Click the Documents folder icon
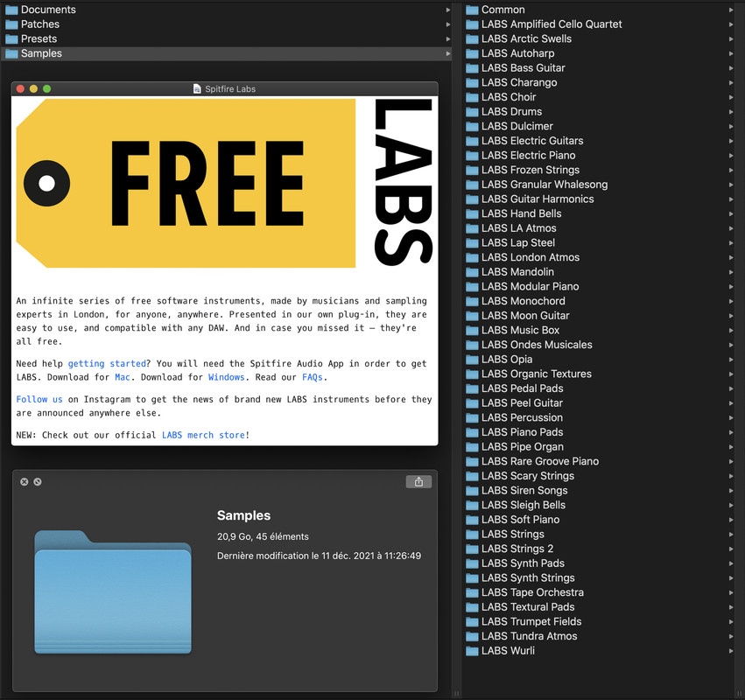Screen dimensions: 745x700 [11, 10]
